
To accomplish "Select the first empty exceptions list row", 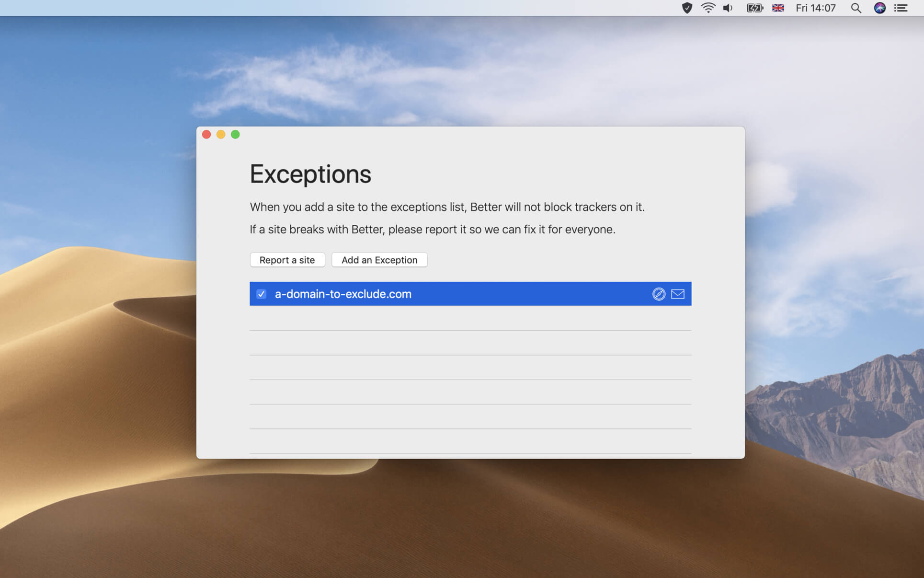I will pos(470,318).
